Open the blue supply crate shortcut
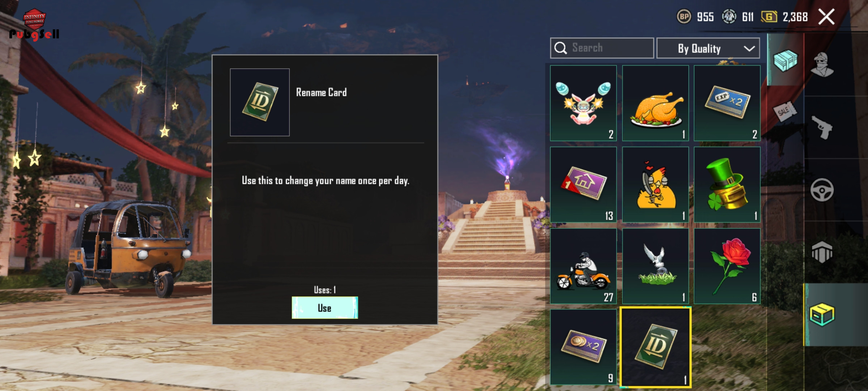The height and width of the screenshot is (391, 868). (785, 60)
